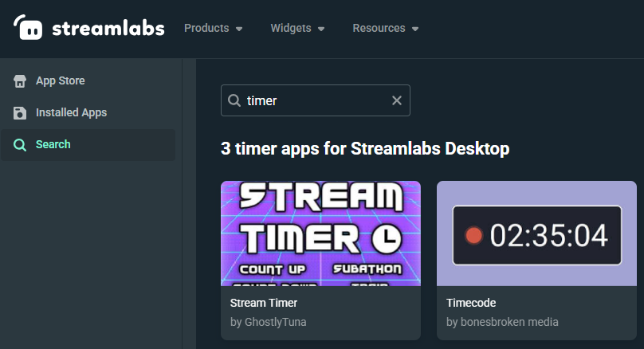Click the magnifier icon inside search box
Image resolution: width=644 pixels, height=349 pixels.
tap(234, 100)
